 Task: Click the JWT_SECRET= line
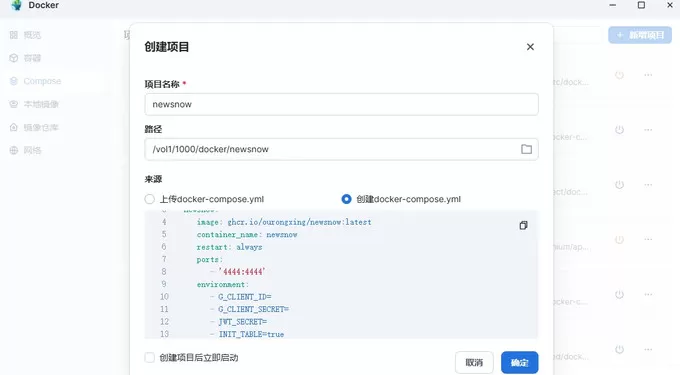(x=239, y=322)
